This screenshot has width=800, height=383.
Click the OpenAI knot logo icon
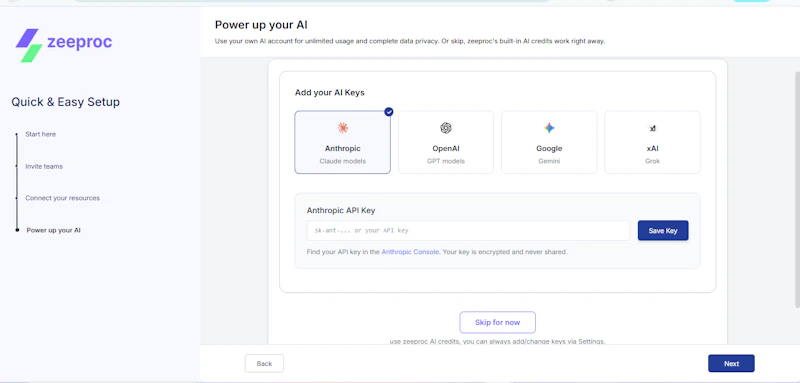tap(446, 128)
